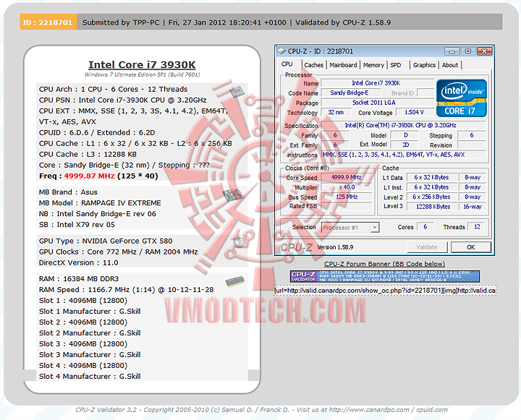
Task: Click the Cores count field showing 6
Action: 425,227
